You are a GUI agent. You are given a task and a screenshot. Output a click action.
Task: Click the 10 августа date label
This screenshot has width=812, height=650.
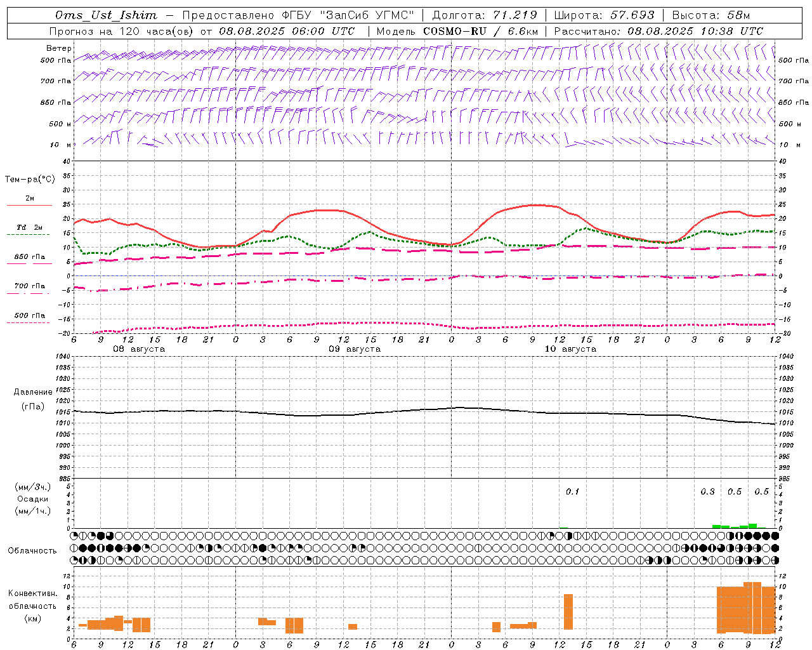pos(570,349)
